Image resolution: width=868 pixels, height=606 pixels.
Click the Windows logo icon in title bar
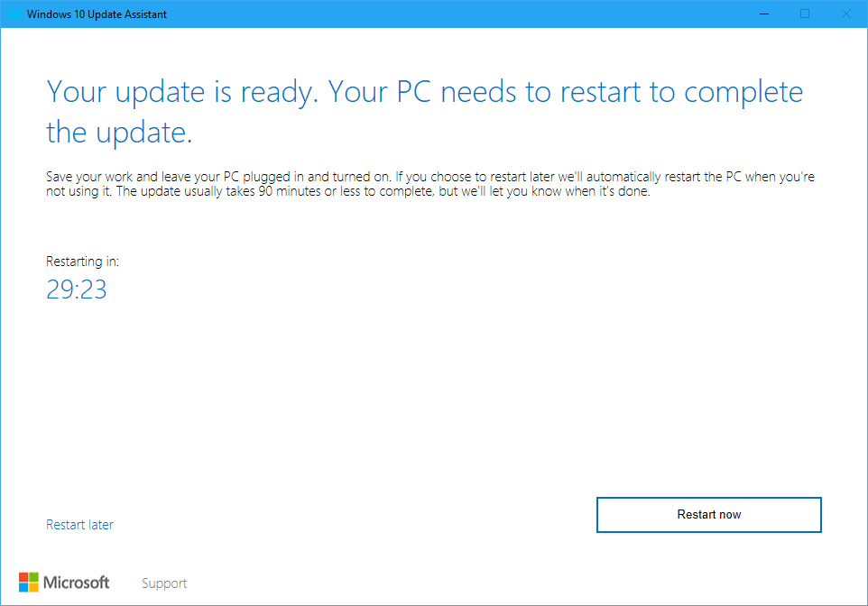click(14, 14)
